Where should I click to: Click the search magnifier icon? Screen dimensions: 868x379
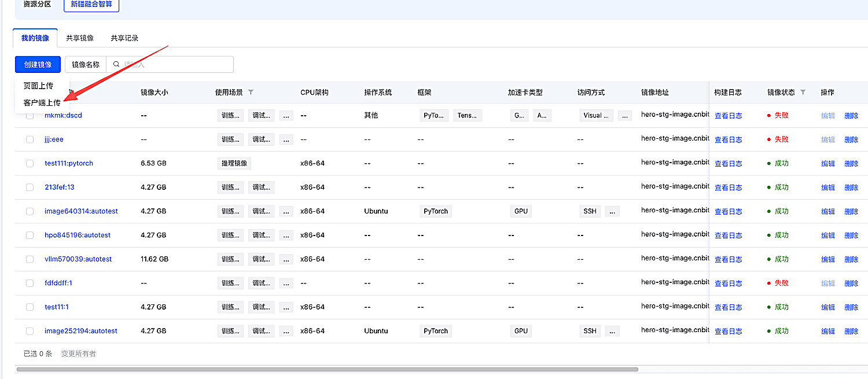point(116,65)
